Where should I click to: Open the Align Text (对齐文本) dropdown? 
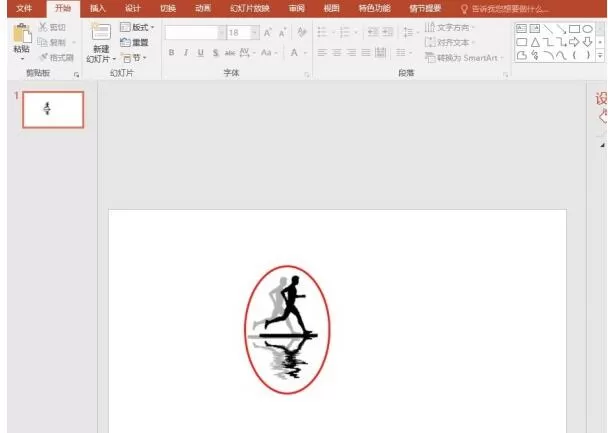[x=450, y=42]
